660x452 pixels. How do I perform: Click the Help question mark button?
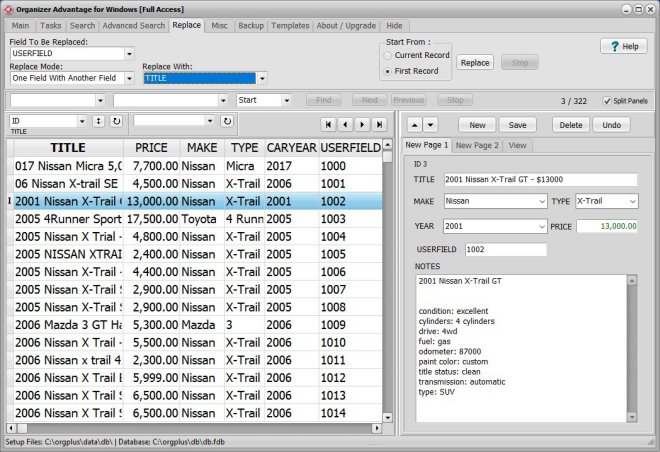pyautogui.click(x=624, y=46)
